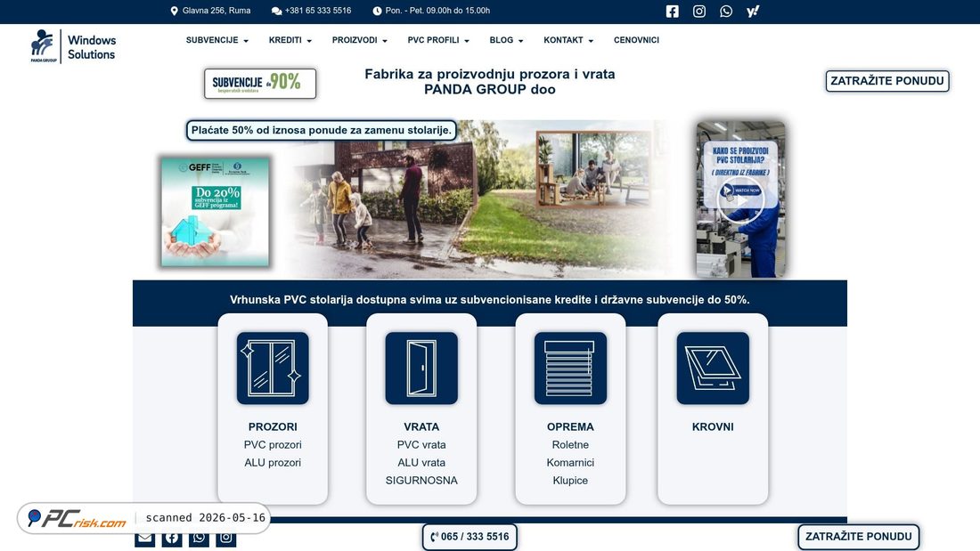
Task: Click the top ZATRAŽITE PONUDU button
Action: pyautogui.click(x=886, y=81)
